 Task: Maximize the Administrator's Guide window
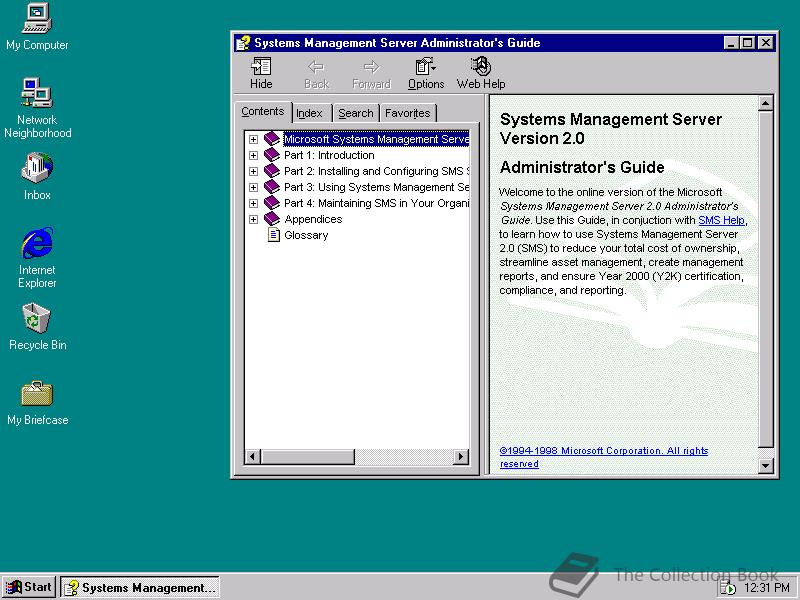coord(747,43)
